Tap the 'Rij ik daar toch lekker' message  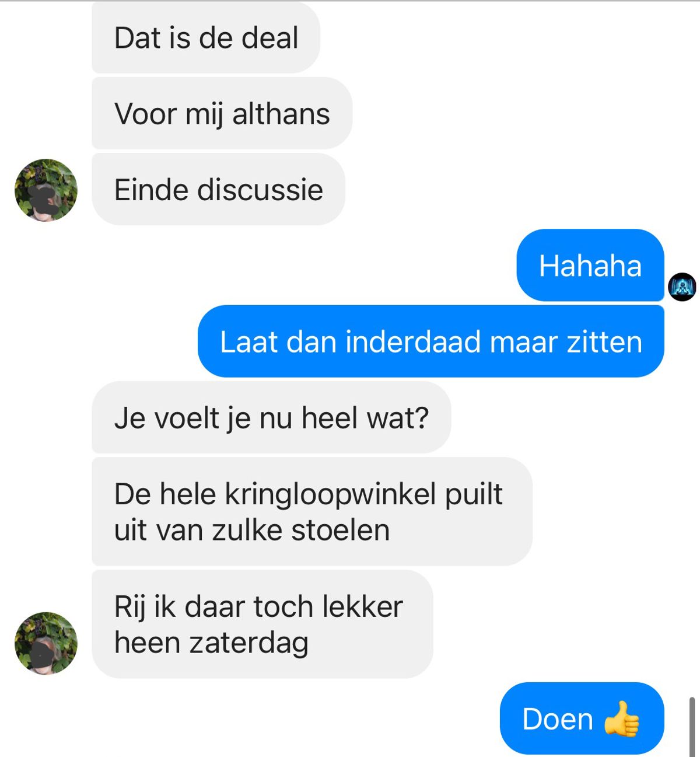coord(262,625)
